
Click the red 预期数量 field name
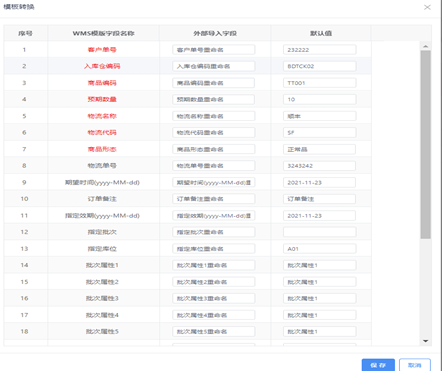click(x=102, y=99)
